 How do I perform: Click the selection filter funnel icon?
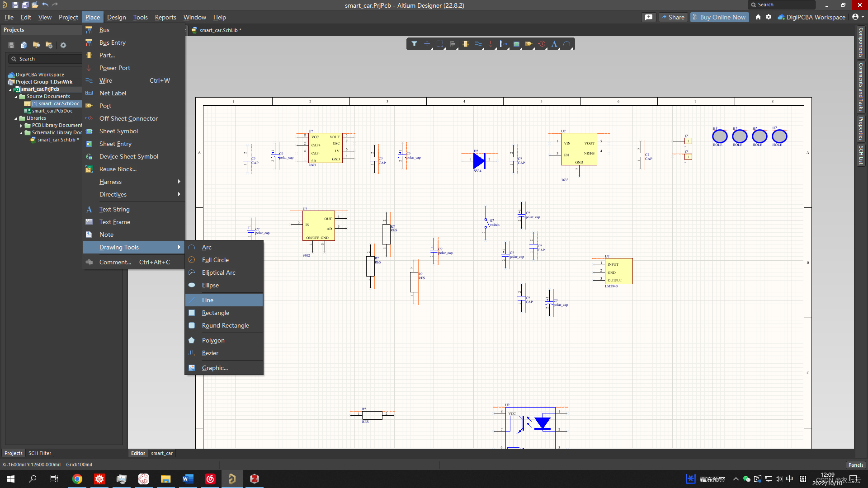(414, 44)
